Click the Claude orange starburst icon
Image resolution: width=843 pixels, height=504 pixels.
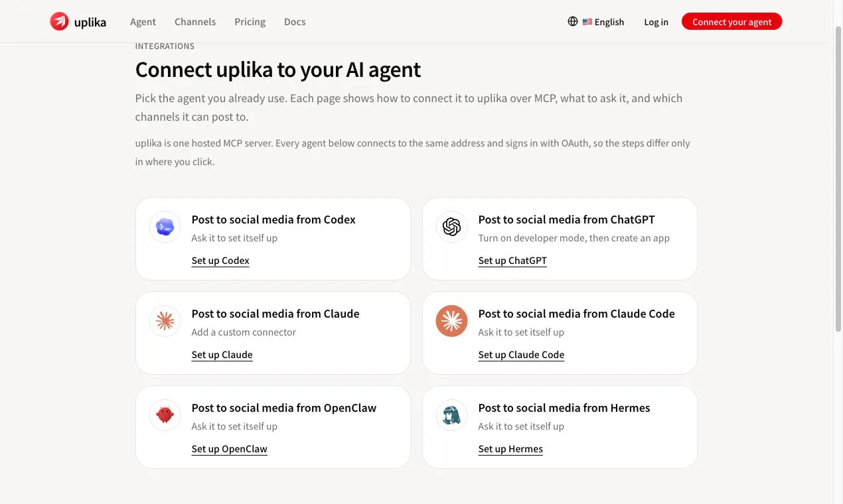pos(165,321)
